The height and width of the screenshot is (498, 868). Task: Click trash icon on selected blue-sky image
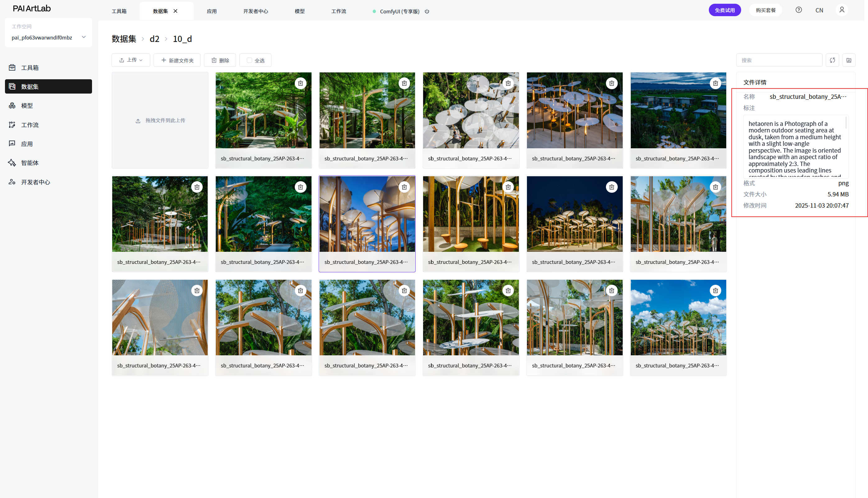[404, 187]
